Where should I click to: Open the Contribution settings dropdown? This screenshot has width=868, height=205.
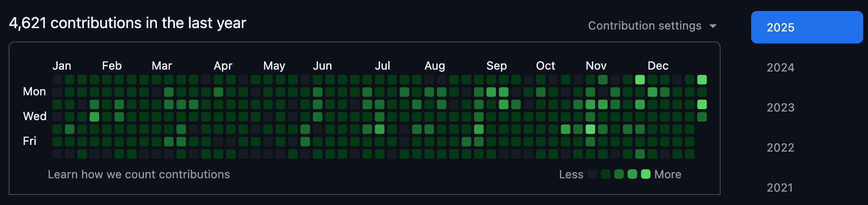click(x=652, y=26)
